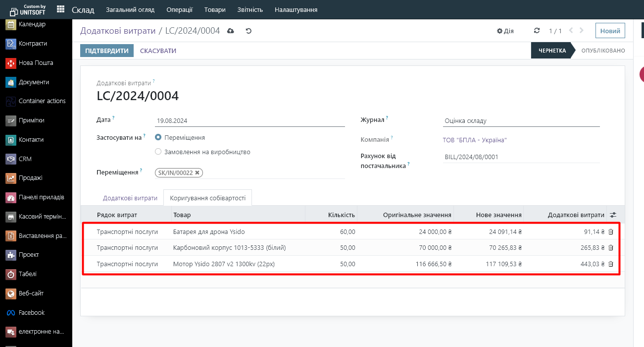Remove the SK/IN/00022 tag

pos(198,173)
